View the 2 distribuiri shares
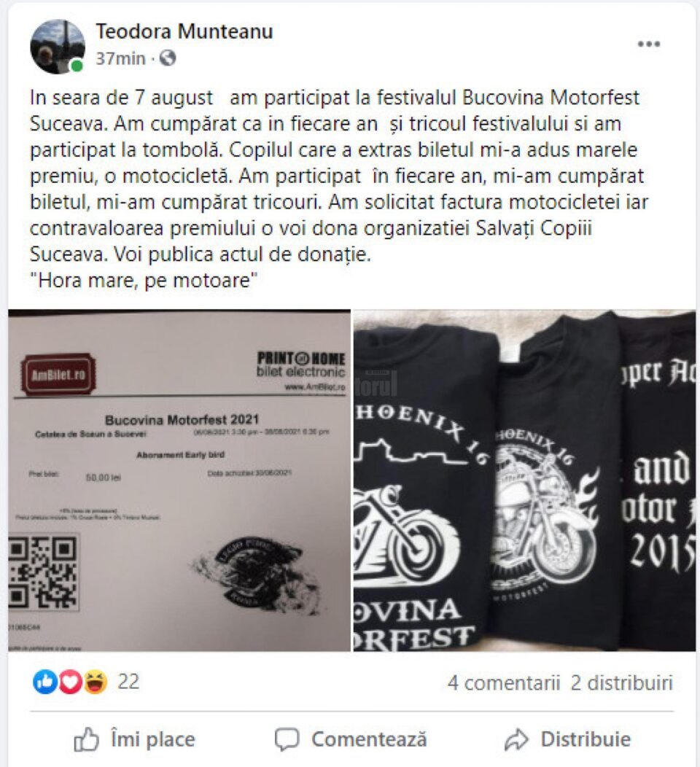The image size is (700, 767). [622, 683]
